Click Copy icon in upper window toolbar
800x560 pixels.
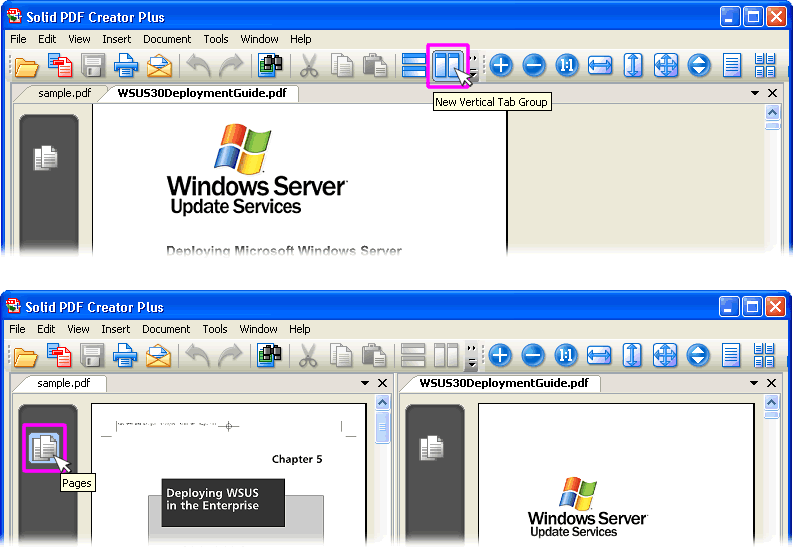342,66
